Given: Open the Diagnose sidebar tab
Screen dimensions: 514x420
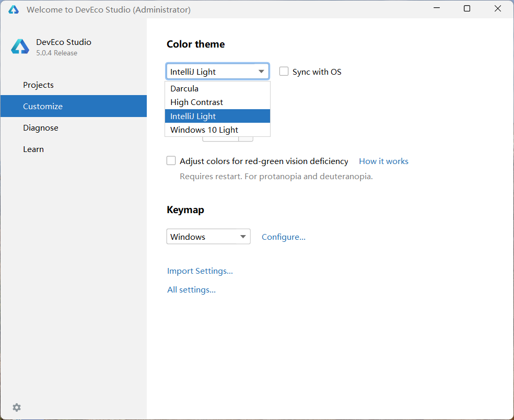Looking at the screenshot, I should pos(74,127).
